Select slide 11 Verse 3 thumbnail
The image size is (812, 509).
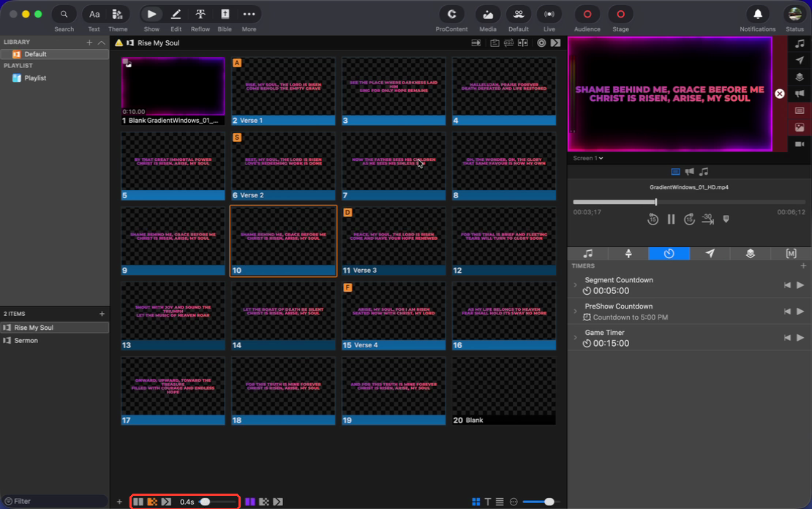point(394,241)
